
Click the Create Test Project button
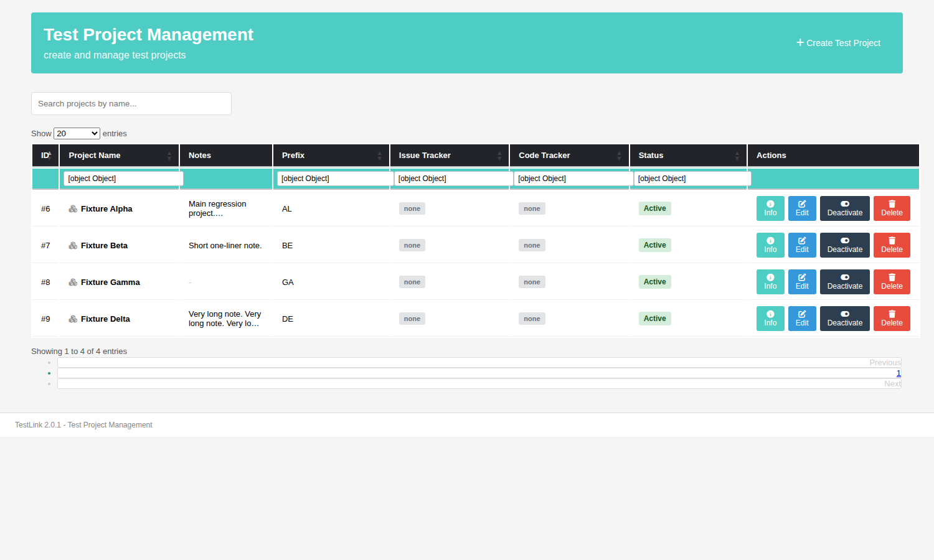coord(838,43)
